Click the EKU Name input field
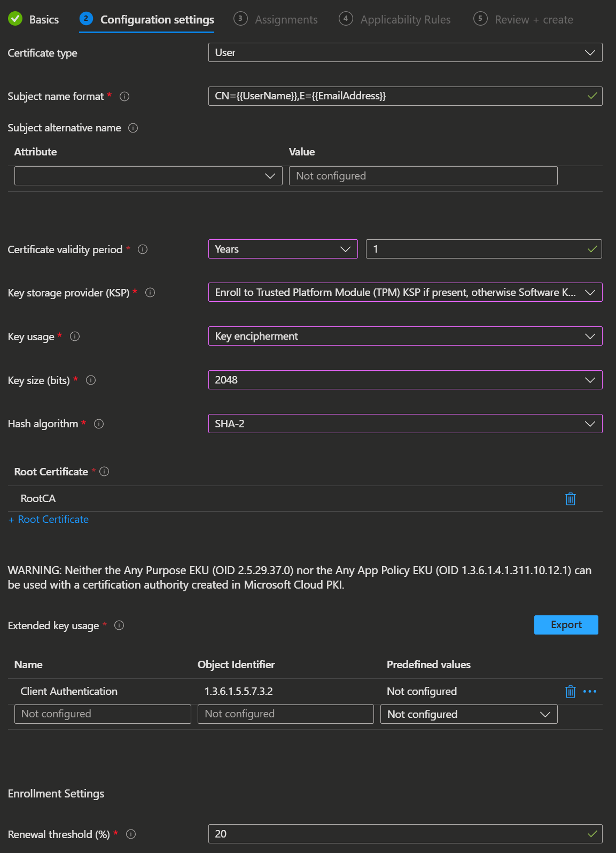The image size is (616, 853). (103, 714)
